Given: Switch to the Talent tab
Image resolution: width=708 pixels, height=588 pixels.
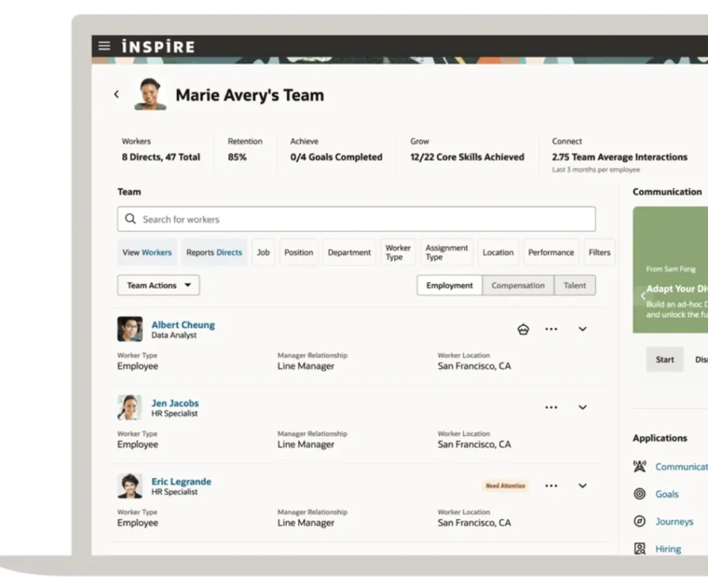Looking at the screenshot, I should pos(575,285).
